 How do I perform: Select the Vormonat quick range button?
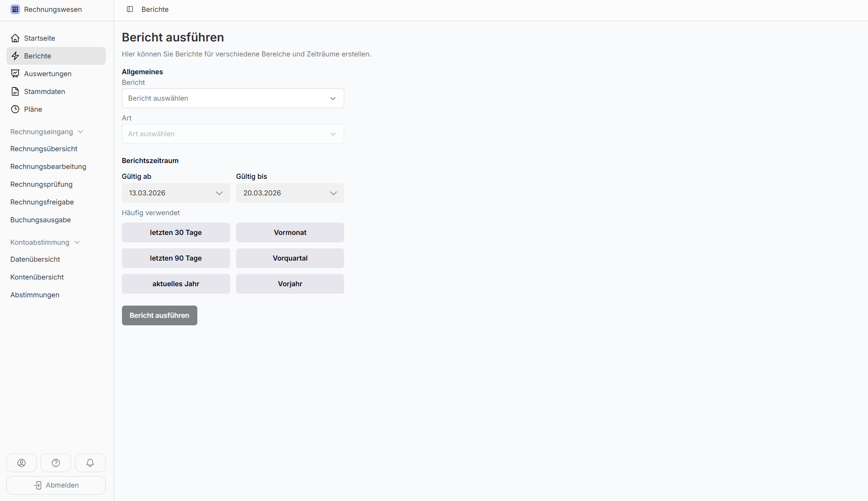click(x=290, y=233)
